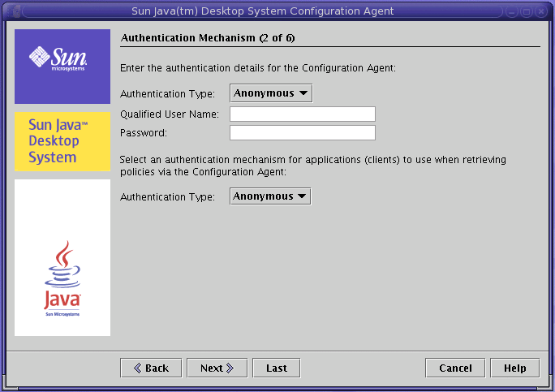
Task: Click the 'Authentication Mechanism (2 of 6)' heading
Action: tap(208, 38)
